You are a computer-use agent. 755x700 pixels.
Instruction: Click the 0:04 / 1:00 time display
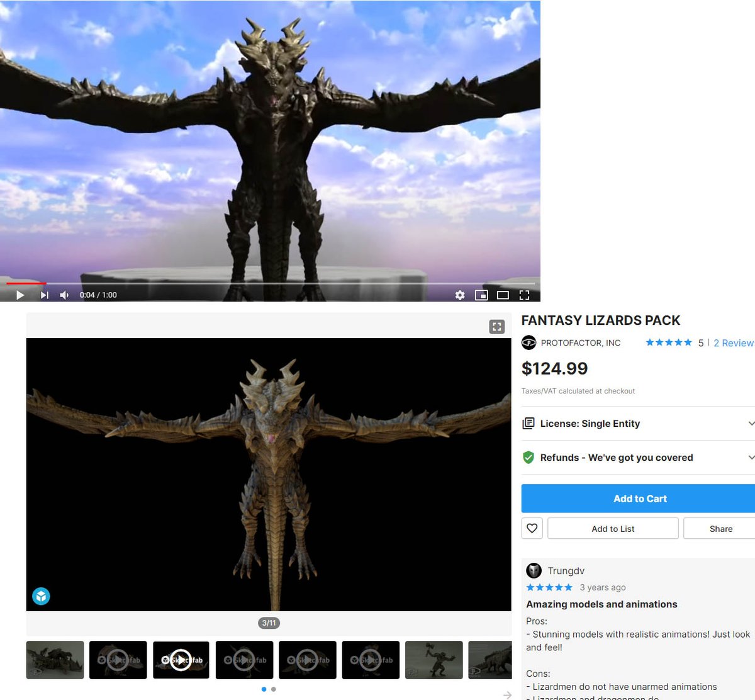coord(98,295)
